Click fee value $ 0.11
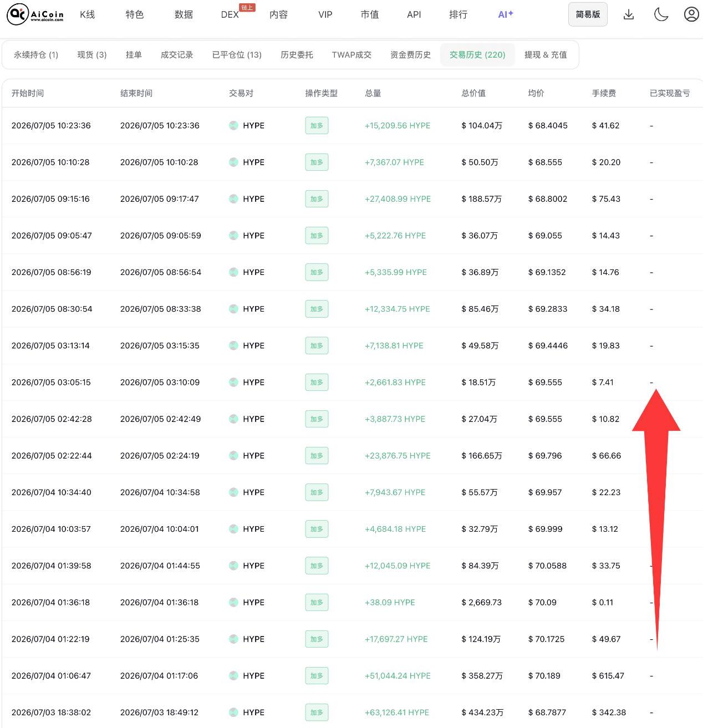This screenshot has width=703, height=728. click(x=602, y=603)
